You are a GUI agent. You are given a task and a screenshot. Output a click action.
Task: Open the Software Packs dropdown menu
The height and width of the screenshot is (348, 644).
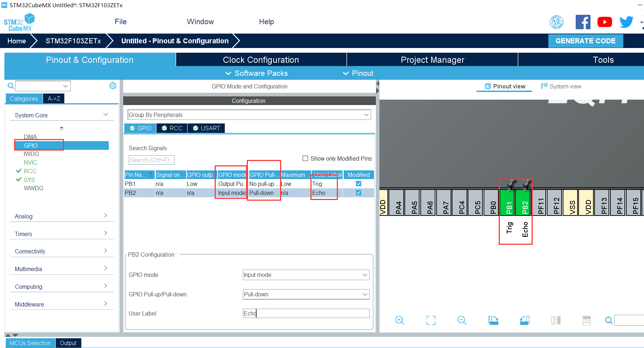(257, 73)
